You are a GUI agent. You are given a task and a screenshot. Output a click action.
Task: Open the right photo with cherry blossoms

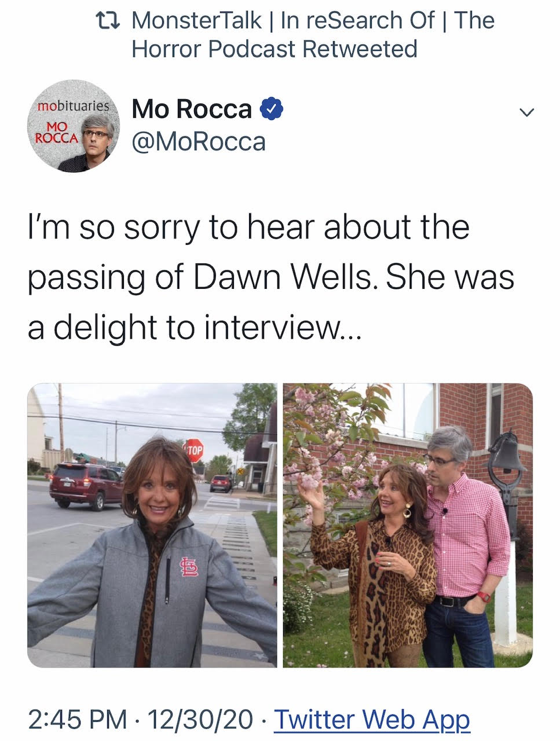point(408,525)
